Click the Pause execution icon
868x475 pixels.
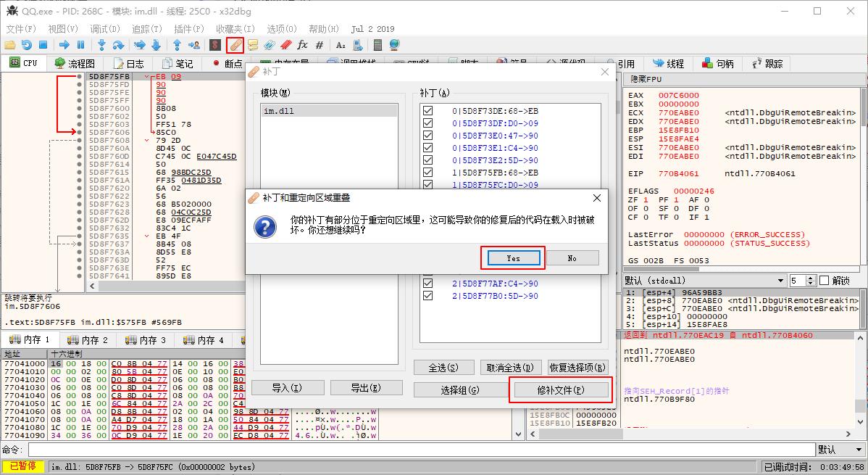click(x=80, y=45)
